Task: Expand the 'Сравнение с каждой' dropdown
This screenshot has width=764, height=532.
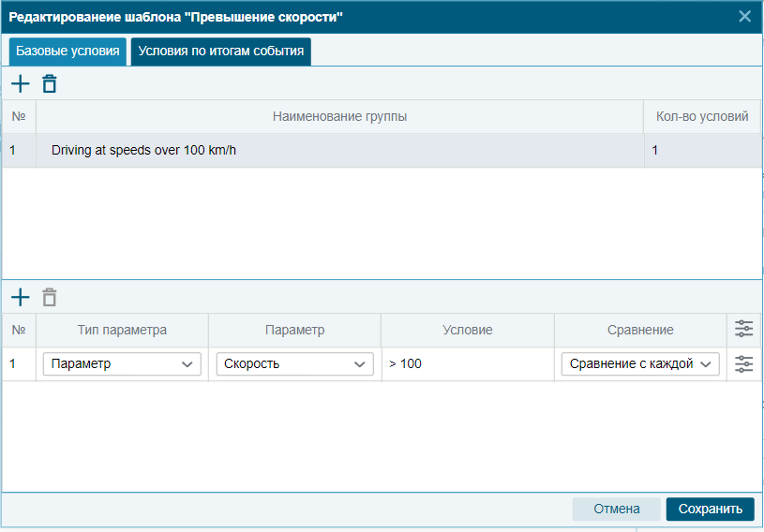Action: (640, 364)
